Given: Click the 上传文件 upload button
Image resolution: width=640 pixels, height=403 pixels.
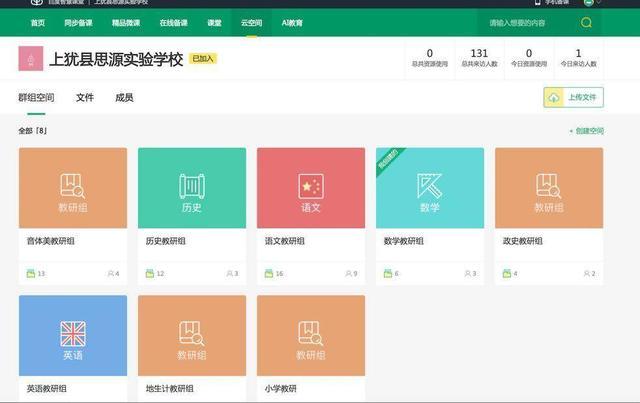Looking at the screenshot, I should coord(573,97).
